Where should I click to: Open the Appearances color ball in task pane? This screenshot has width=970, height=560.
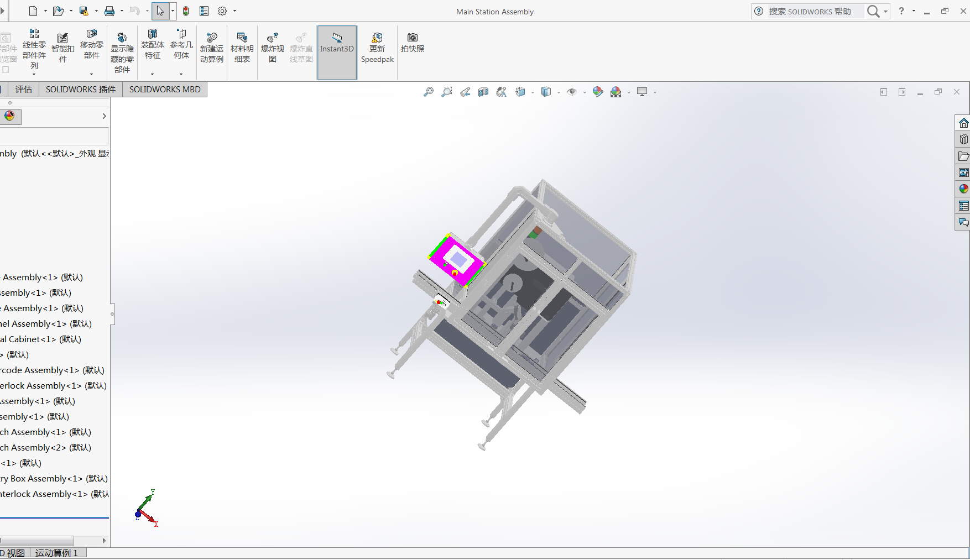[963, 189]
